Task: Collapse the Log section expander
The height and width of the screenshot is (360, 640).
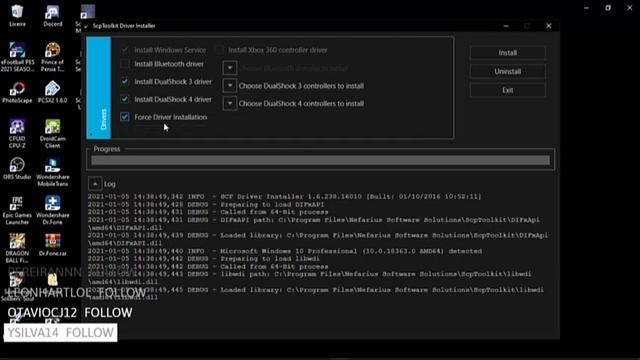Action: (95, 184)
